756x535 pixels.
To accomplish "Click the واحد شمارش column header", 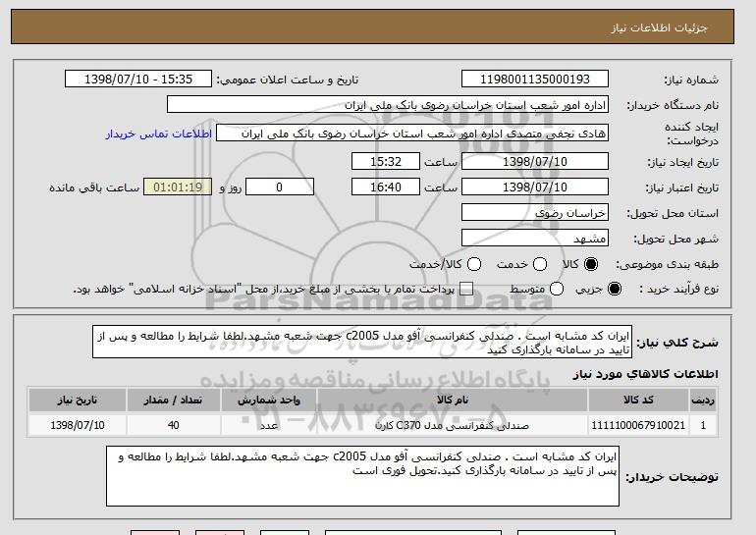I will coord(269,401).
